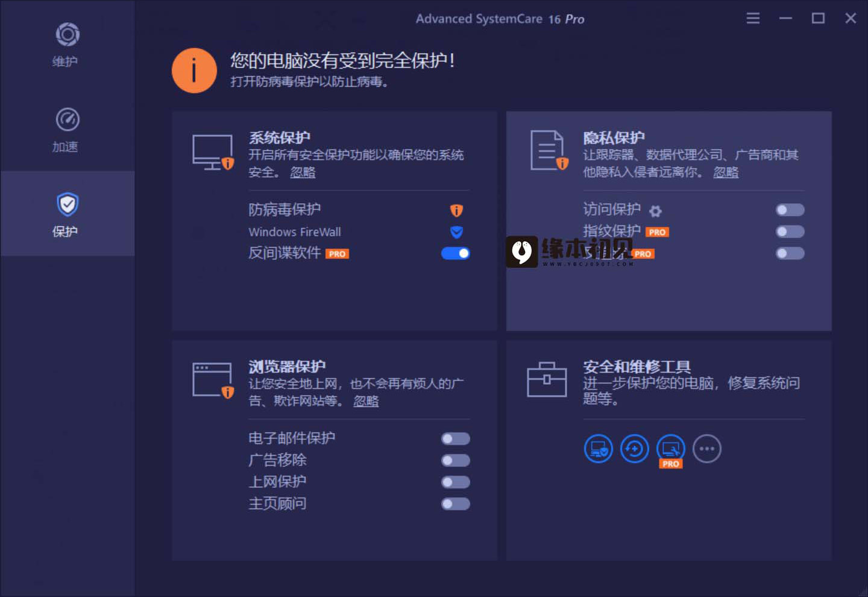Maximize the Advanced SystemCare window

pos(818,19)
